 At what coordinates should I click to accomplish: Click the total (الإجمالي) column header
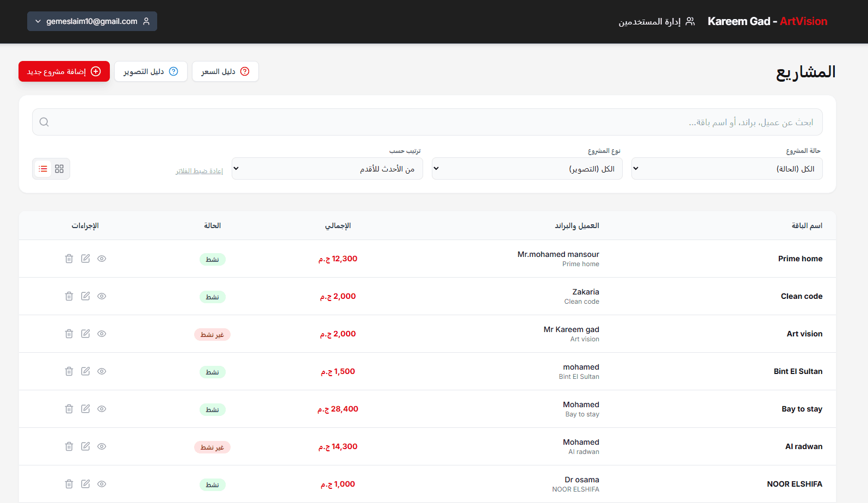338,225
